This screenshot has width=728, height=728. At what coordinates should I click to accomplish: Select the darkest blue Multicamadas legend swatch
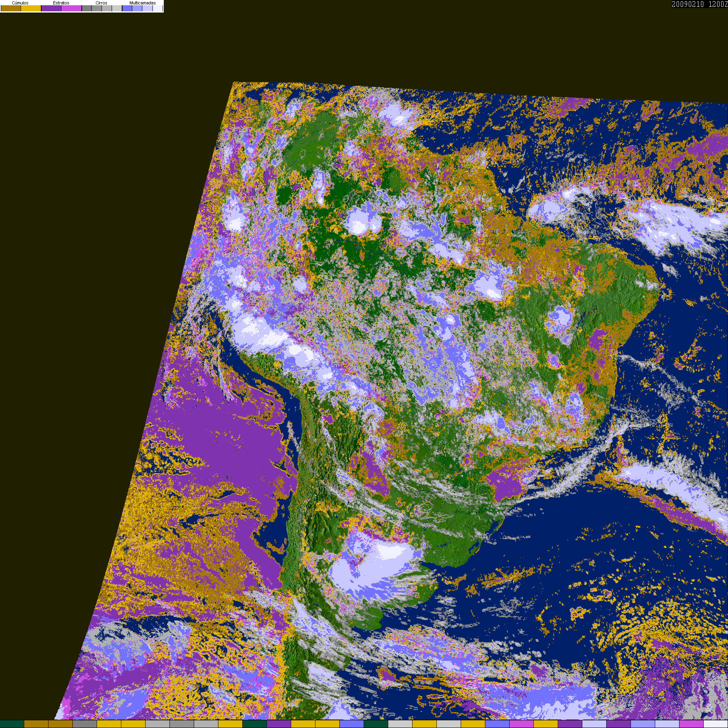click(x=127, y=8)
